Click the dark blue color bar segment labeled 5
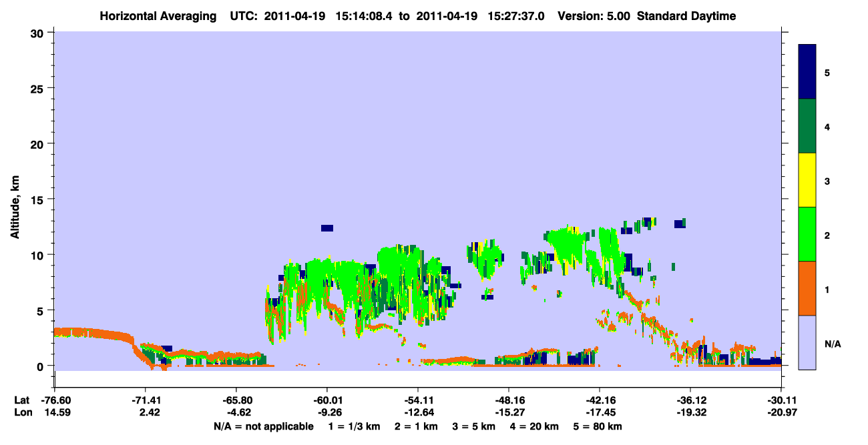868x445 pixels. click(807, 72)
